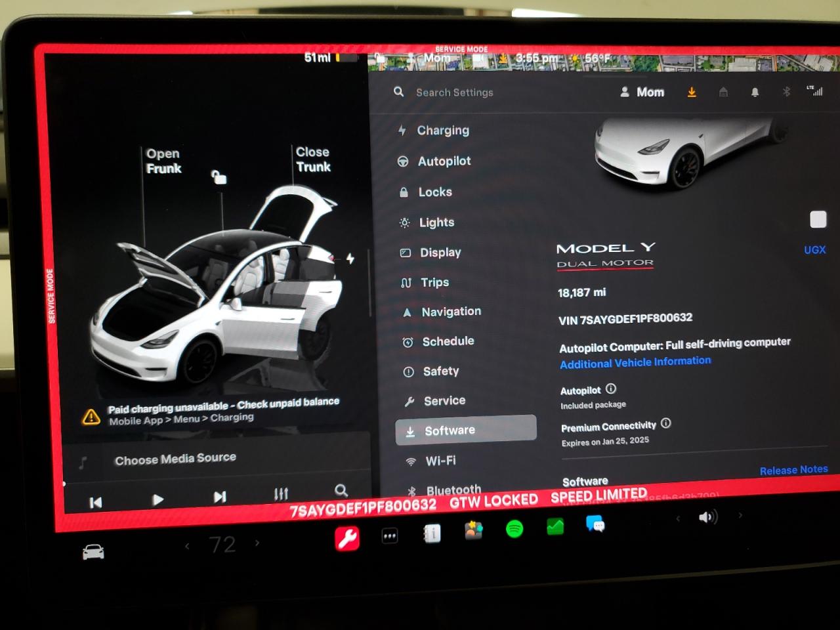The image size is (840, 630).
Task: Launch the Toybox app icon
Action: [473, 530]
